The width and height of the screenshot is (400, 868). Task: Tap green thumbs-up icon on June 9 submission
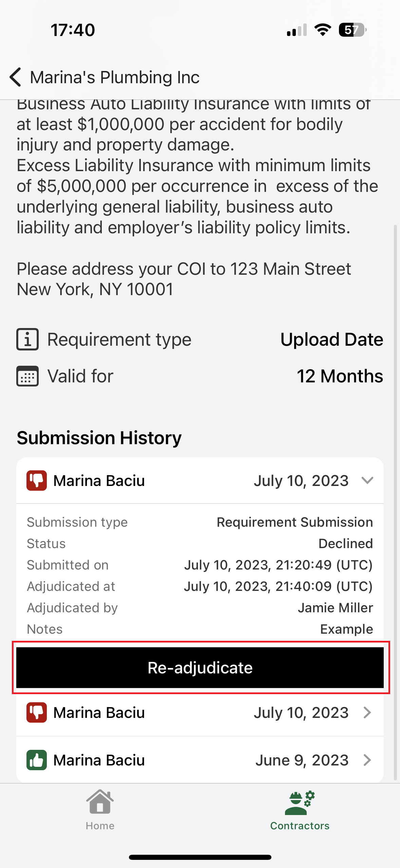click(37, 760)
